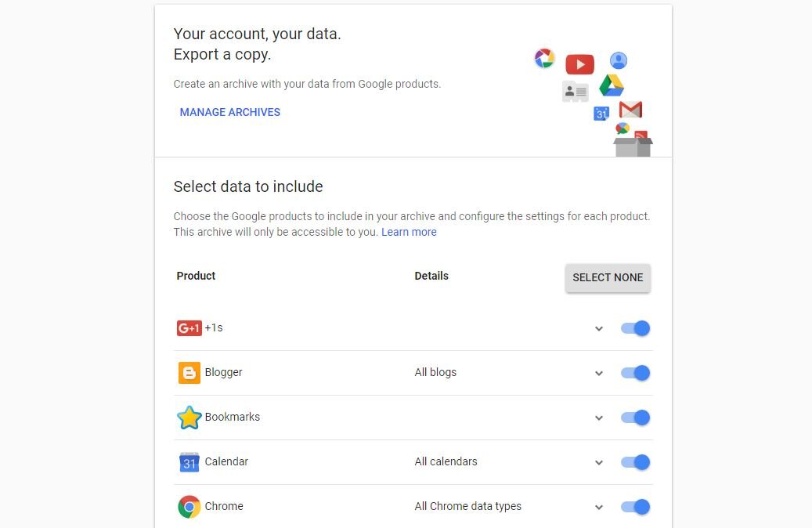Click the Gmail envelope icon
Screen dimensions: 812x528
click(630, 110)
